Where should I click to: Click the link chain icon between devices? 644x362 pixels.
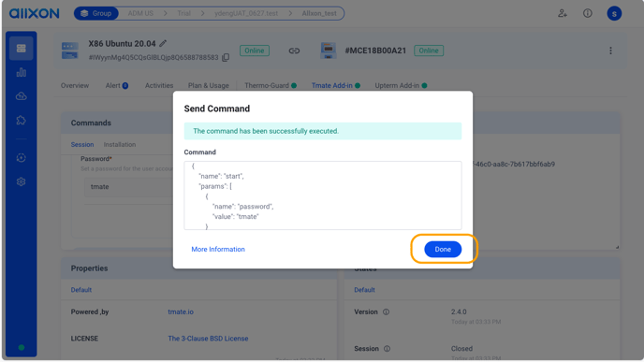[x=294, y=51]
